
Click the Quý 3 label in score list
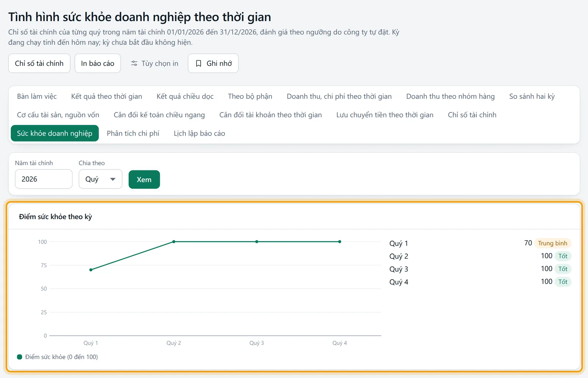pos(399,269)
